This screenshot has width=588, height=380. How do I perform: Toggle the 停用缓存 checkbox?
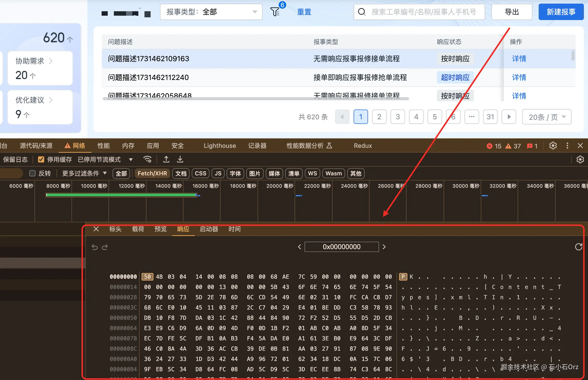tap(41, 159)
